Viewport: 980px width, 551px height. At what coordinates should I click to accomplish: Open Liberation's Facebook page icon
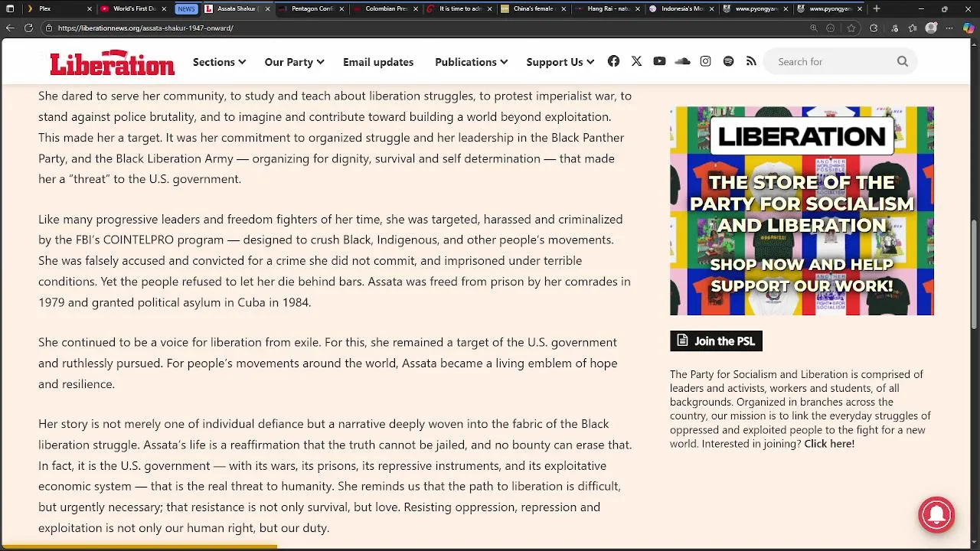pyautogui.click(x=613, y=61)
